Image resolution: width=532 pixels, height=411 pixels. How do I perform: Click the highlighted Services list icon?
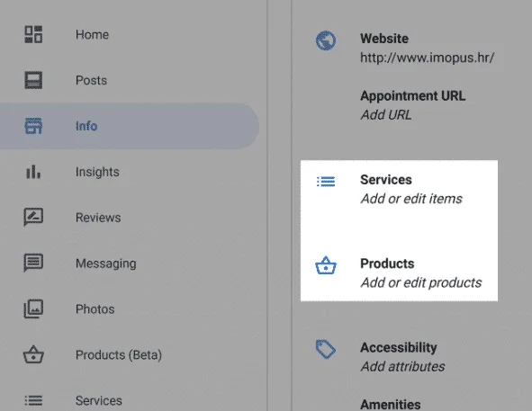(x=326, y=182)
